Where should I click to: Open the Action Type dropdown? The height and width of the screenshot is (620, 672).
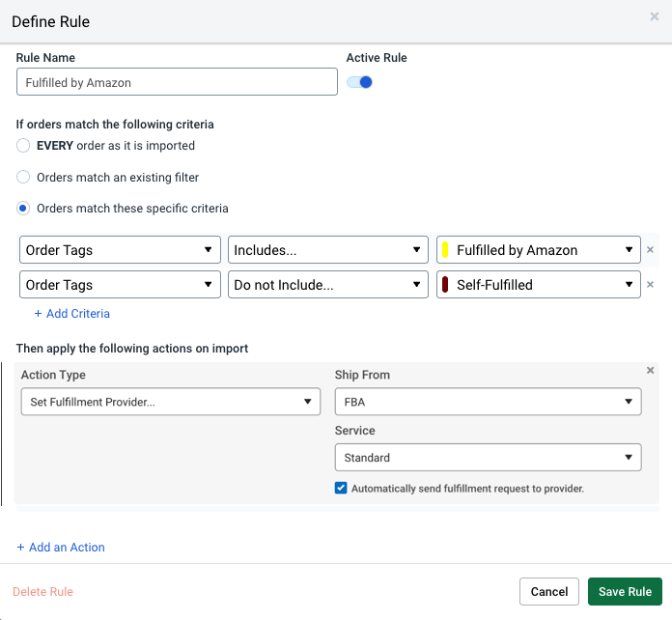click(x=170, y=402)
